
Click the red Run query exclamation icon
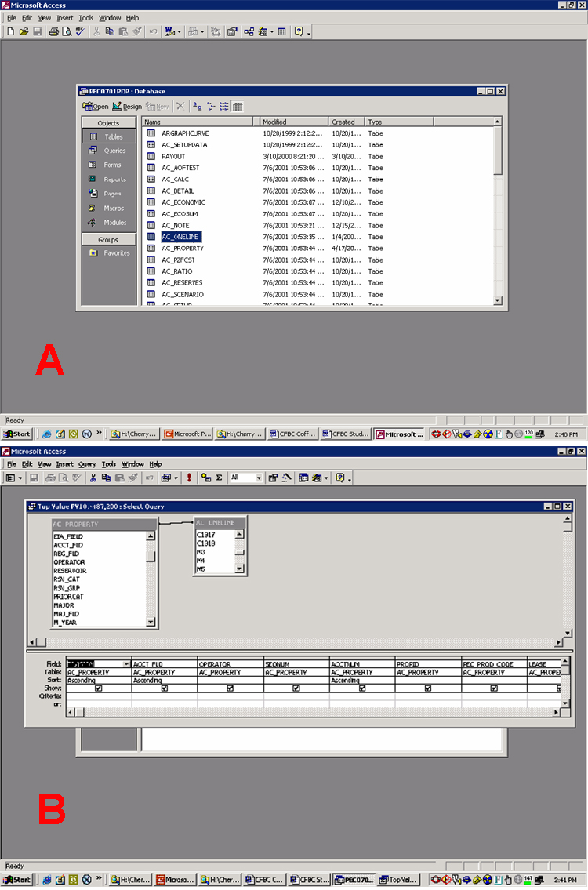(x=189, y=478)
